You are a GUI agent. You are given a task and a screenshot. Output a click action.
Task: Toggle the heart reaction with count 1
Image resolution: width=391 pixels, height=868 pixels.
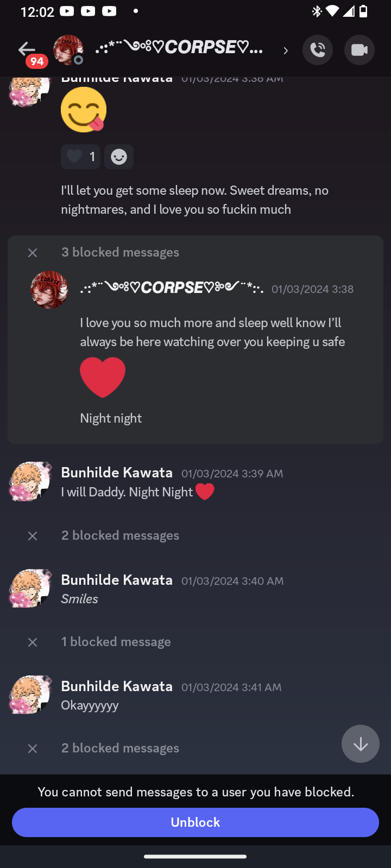(80, 157)
